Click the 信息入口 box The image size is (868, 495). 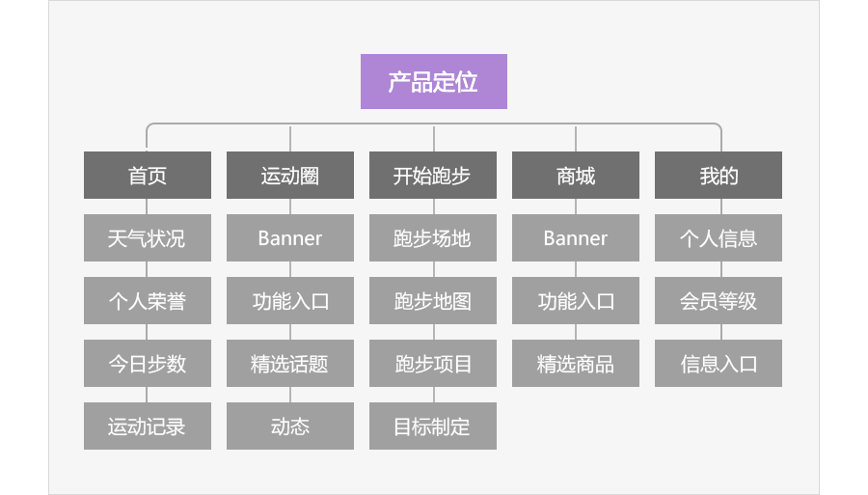point(719,363)
